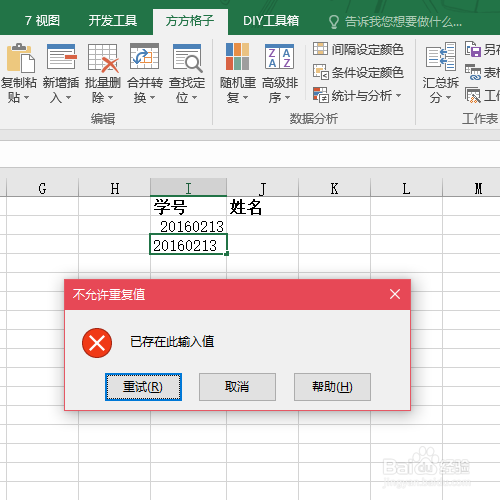Select the 方方格子 ribbon tab
This screenshot has width=500, height=500.
click(x=190, y=21)
